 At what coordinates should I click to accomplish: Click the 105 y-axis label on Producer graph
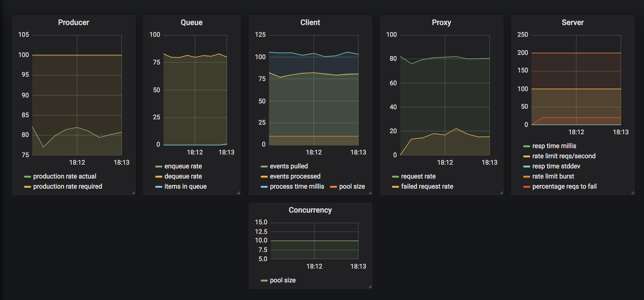pyautogui.click(x=23, y=35)
